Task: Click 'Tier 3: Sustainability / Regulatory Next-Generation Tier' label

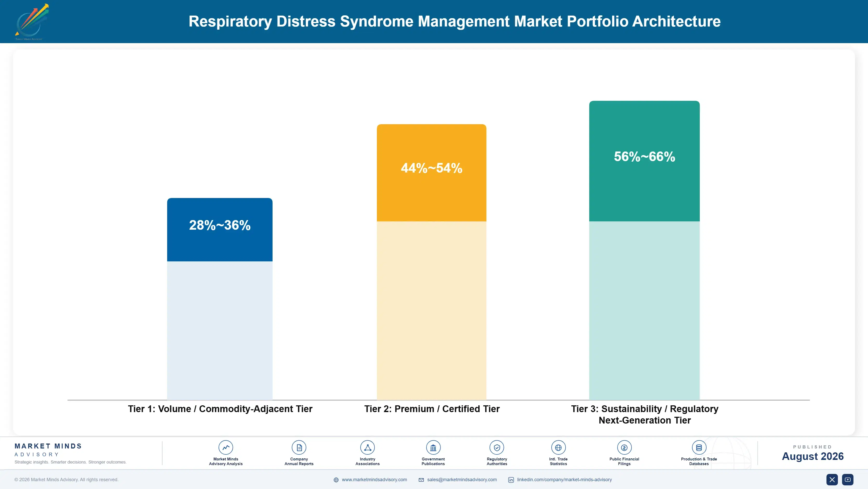Action: pyautogui.click(x=645, y=414)
